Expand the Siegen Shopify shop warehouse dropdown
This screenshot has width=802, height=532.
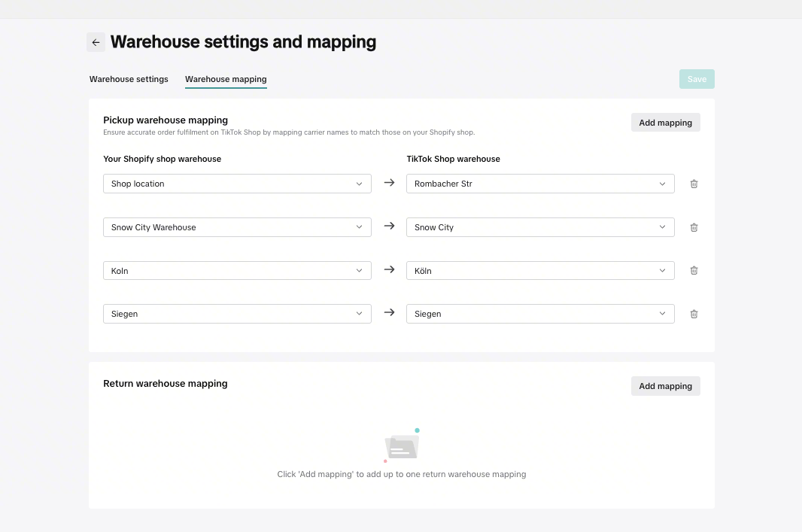point(237,314)
